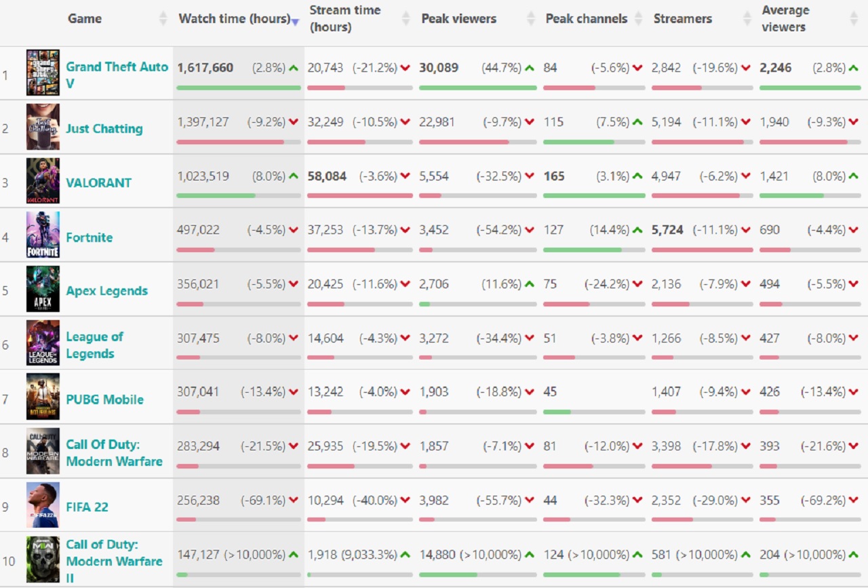The height and width of the screenshot is (588, 868).
Task: Open Grand Theft Auto V game link
Action: point(117,75)
